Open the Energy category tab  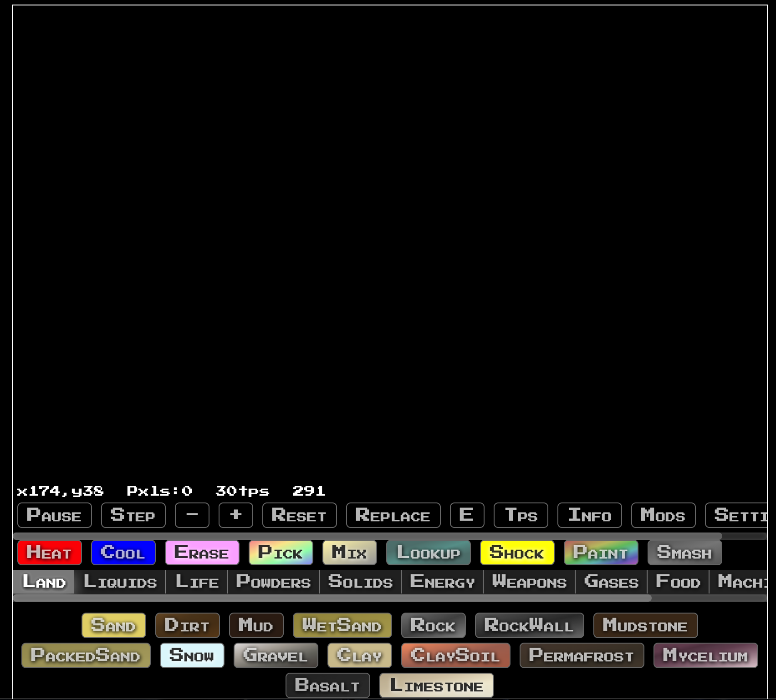pos(441,582)
